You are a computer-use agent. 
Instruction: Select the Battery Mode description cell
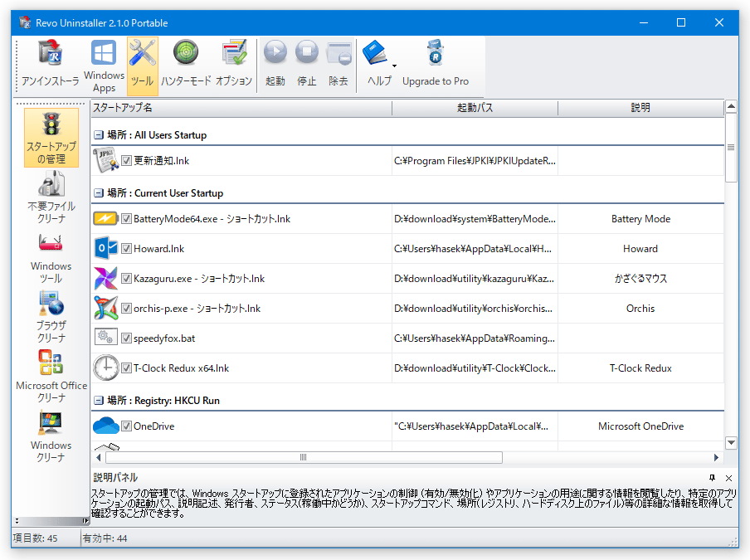(640, 219)
